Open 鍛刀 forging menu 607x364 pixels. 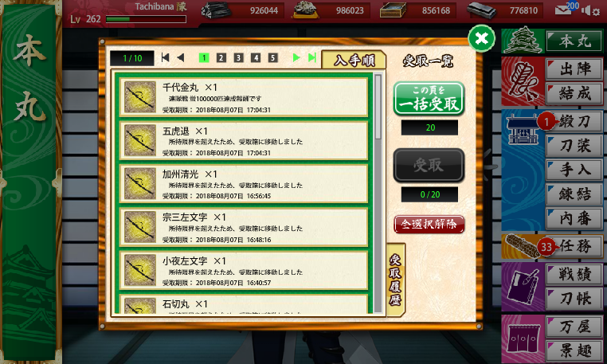pos(574,122)
